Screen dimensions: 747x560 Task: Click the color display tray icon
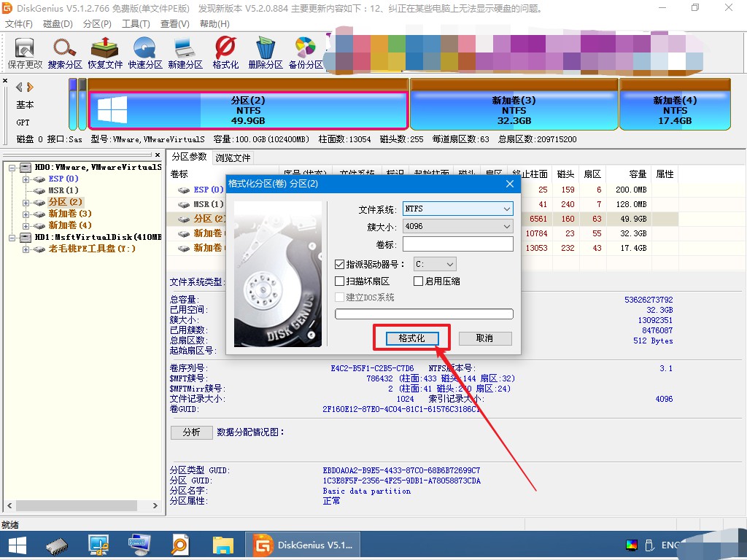pyautogui.click(x=632, y=545)
